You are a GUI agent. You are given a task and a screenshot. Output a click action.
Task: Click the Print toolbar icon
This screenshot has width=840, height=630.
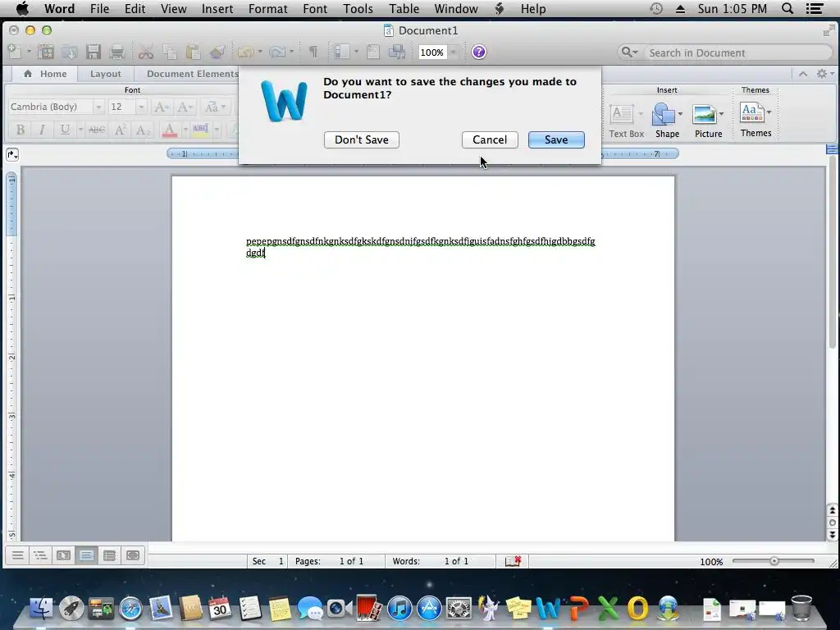116,52
